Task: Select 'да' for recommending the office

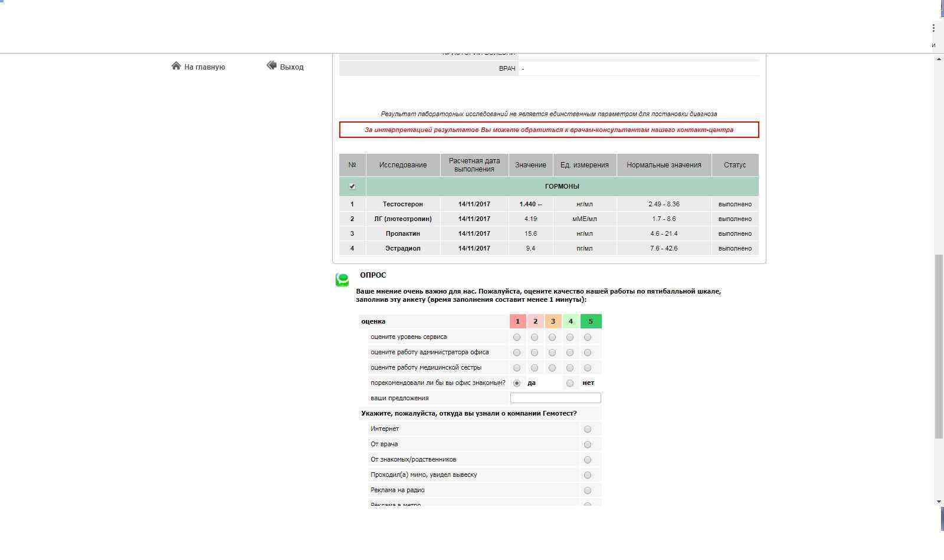Action: click(x=517, y=383)
